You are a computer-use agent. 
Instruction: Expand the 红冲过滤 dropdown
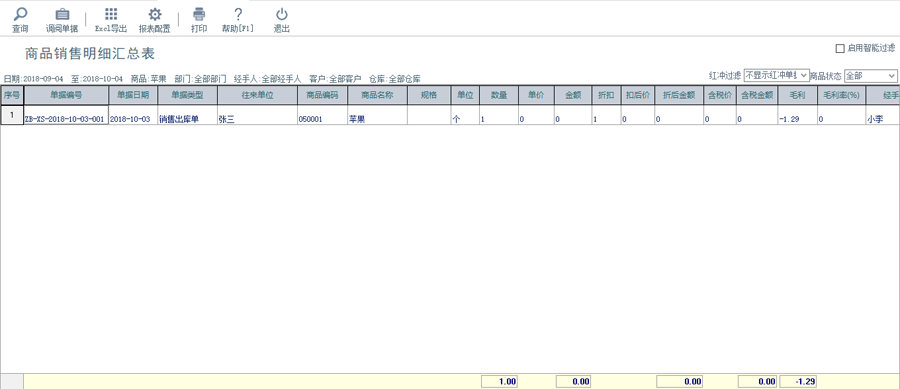click(x=776, y=75)
